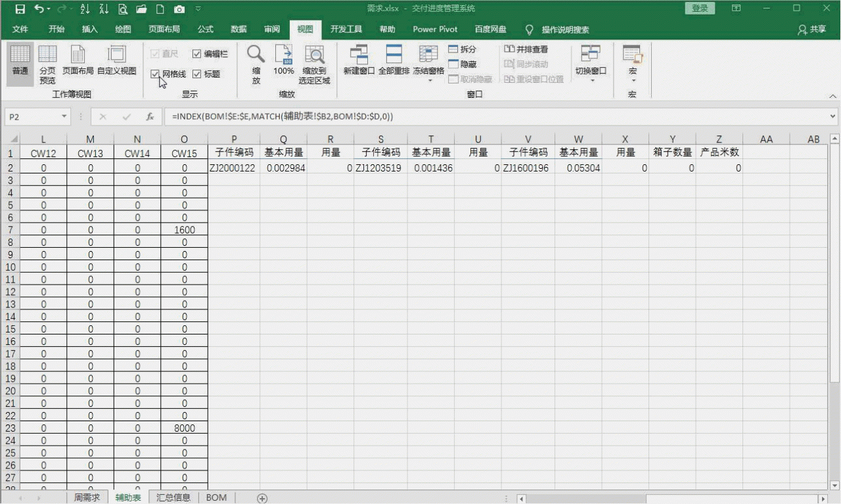Undo the last action
The height and width of the screenshot is (504, 841).
(x=40, y=9)
